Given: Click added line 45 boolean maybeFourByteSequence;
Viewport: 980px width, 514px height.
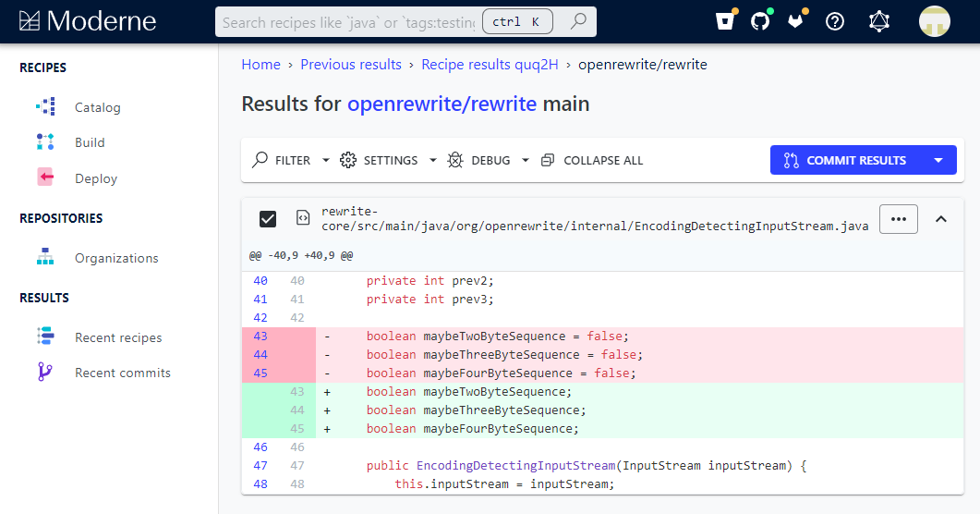Looking at the screenshot, I should coord(602,429).
